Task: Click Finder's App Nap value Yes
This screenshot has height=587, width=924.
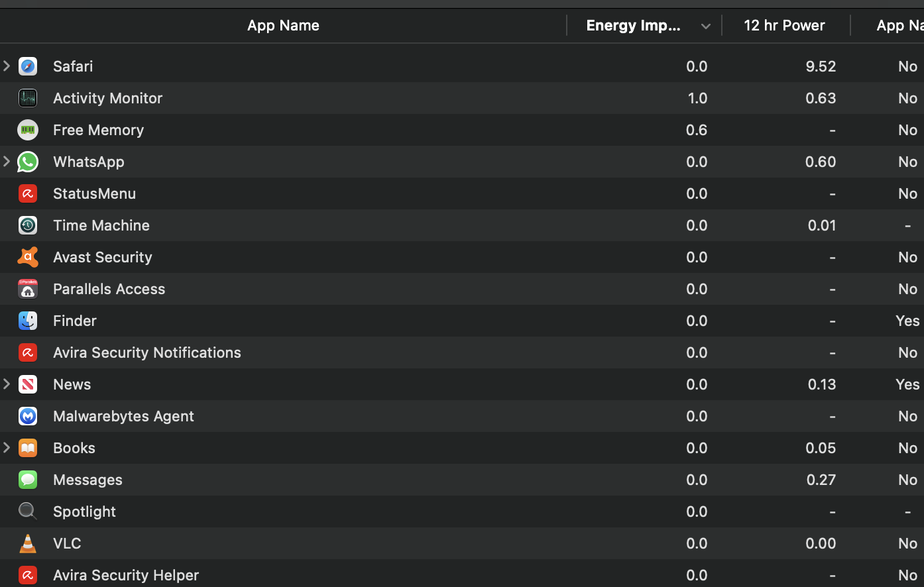Action: coord(907,321)
